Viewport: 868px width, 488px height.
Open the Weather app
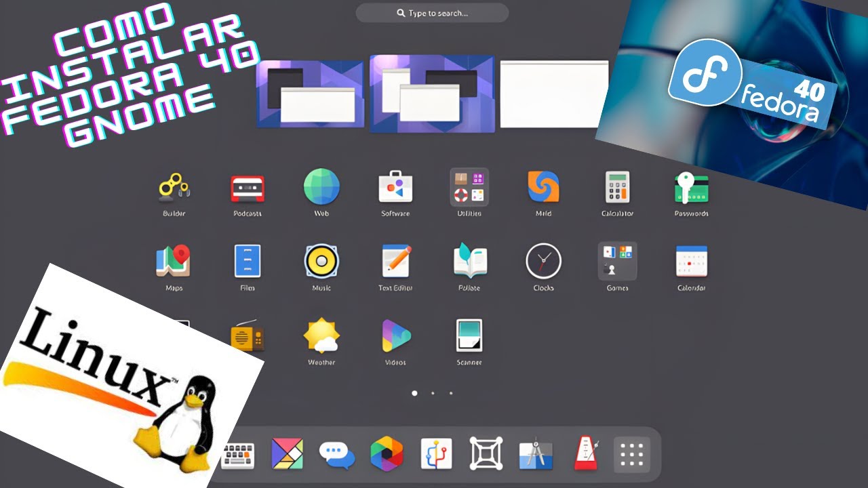[x=321, y=335]
